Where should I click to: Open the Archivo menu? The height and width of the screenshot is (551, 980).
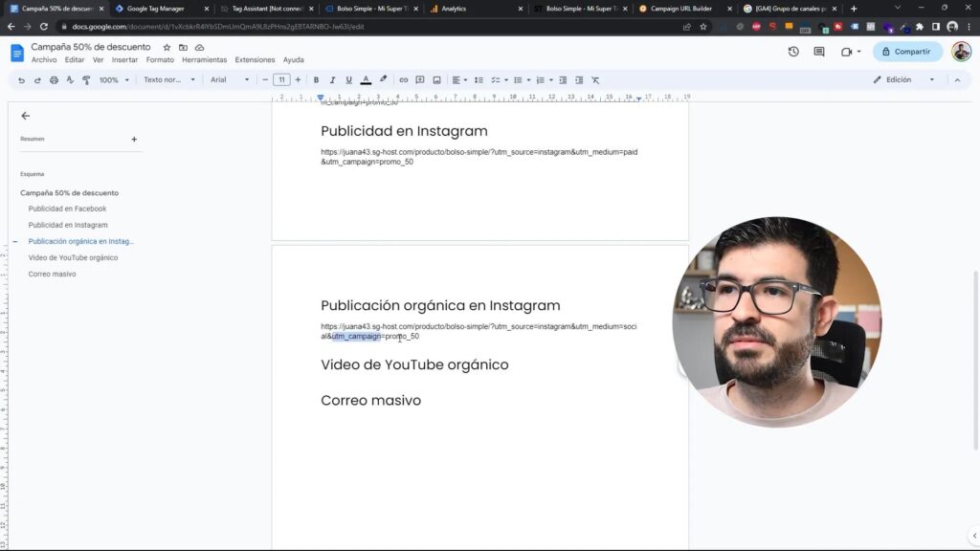pos(44,60)
